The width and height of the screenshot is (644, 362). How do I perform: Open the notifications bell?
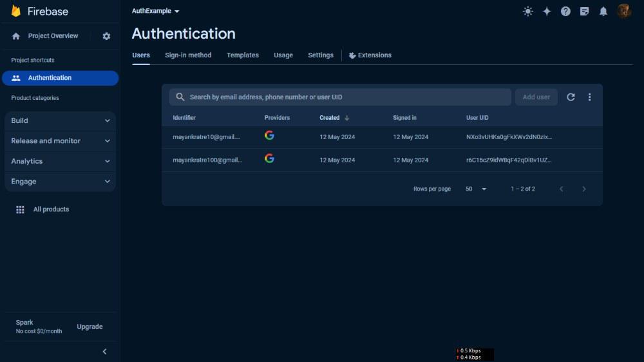coord(603,12)
